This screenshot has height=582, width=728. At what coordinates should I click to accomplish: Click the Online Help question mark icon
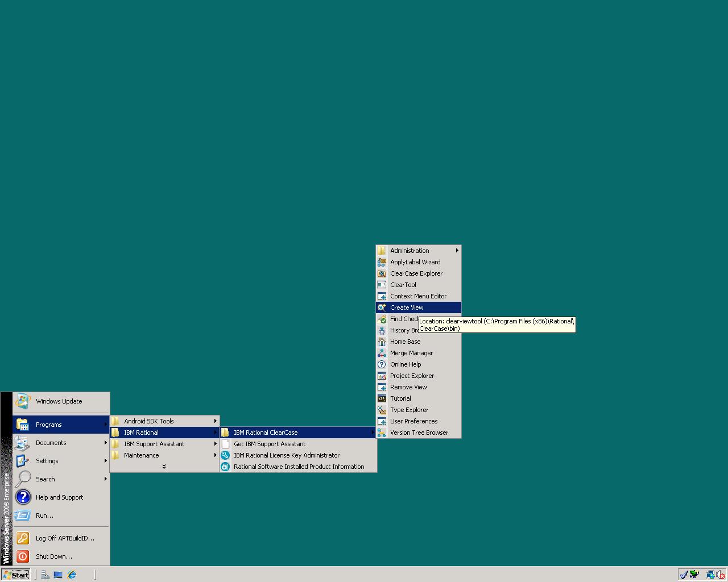pos(382,364)
